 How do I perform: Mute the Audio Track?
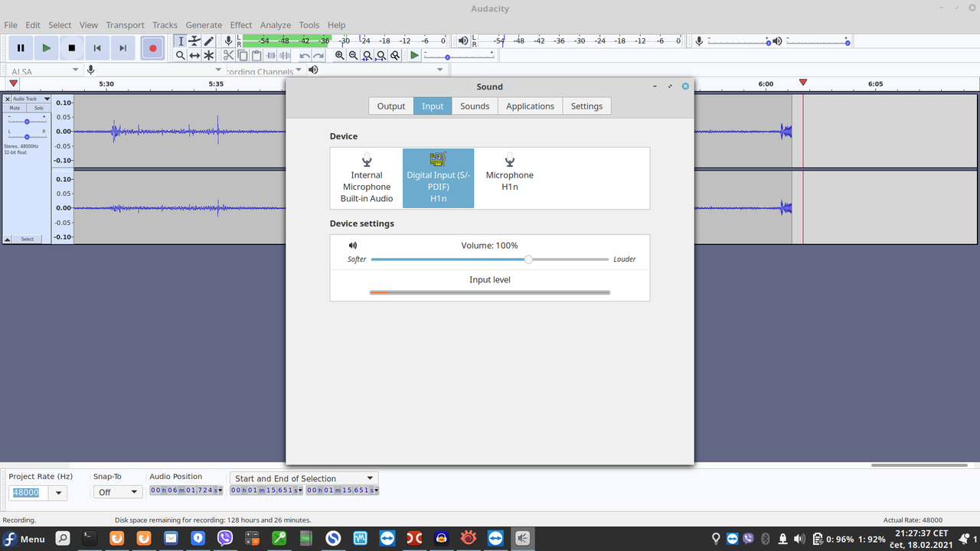point(15,108)
